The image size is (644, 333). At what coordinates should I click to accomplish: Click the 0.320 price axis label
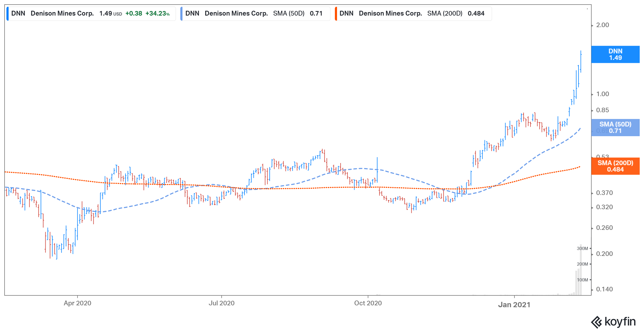coord(605,207)
